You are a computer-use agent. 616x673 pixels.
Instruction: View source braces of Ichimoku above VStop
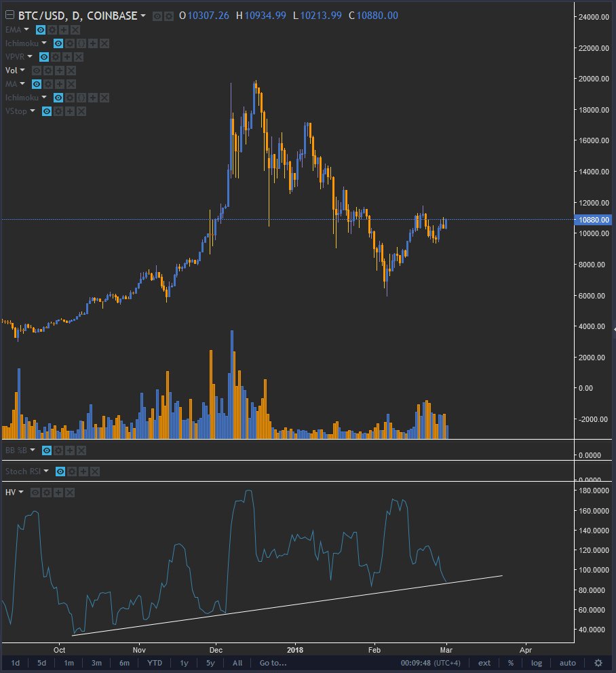point(81,98)
